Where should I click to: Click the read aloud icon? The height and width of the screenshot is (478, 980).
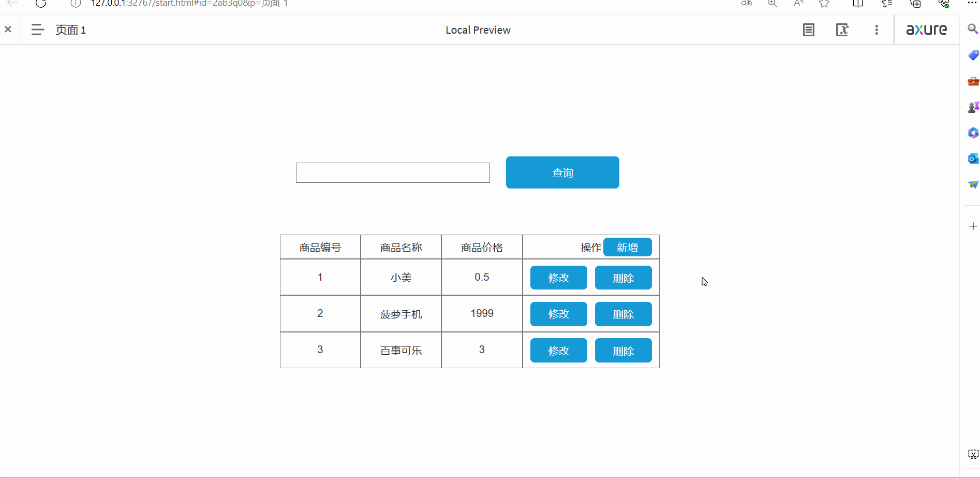point(798,3)
